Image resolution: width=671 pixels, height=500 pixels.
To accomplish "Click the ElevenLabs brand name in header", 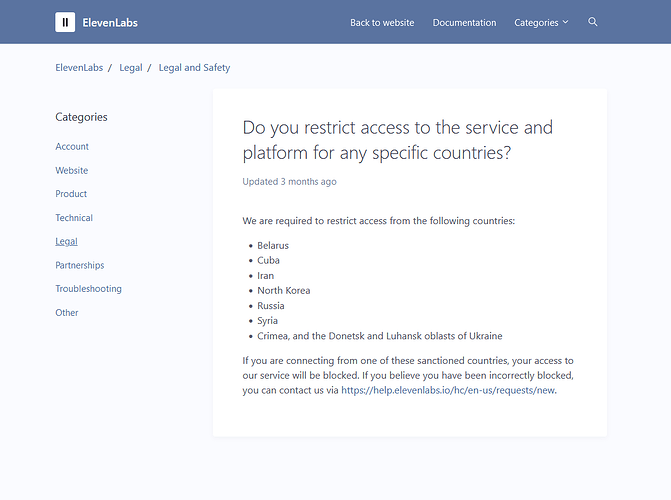I will 110,23.
